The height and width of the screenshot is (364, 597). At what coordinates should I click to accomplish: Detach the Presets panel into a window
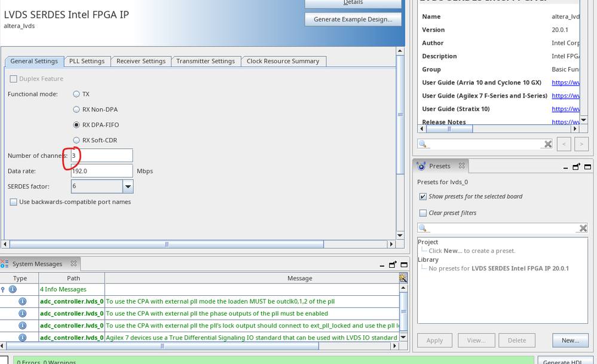[577, 166]
